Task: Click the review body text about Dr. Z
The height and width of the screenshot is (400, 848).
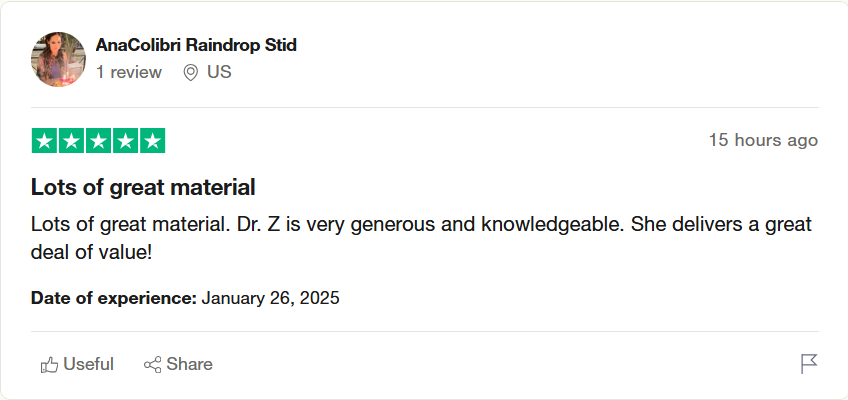Action: [421, 238]
